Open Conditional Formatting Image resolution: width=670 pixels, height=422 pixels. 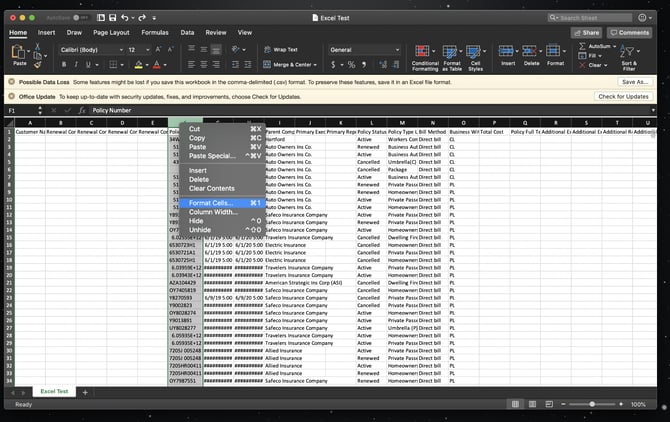(425, 58)
